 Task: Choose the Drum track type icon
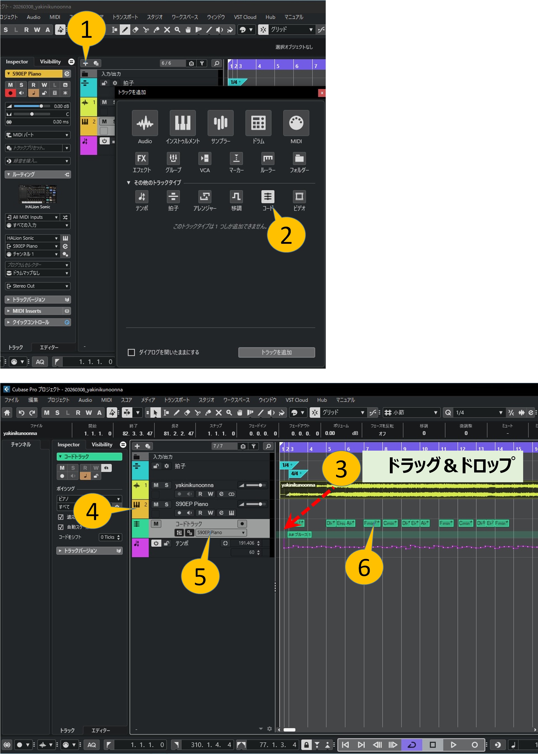pyautogui.click(x=258, y=123)
